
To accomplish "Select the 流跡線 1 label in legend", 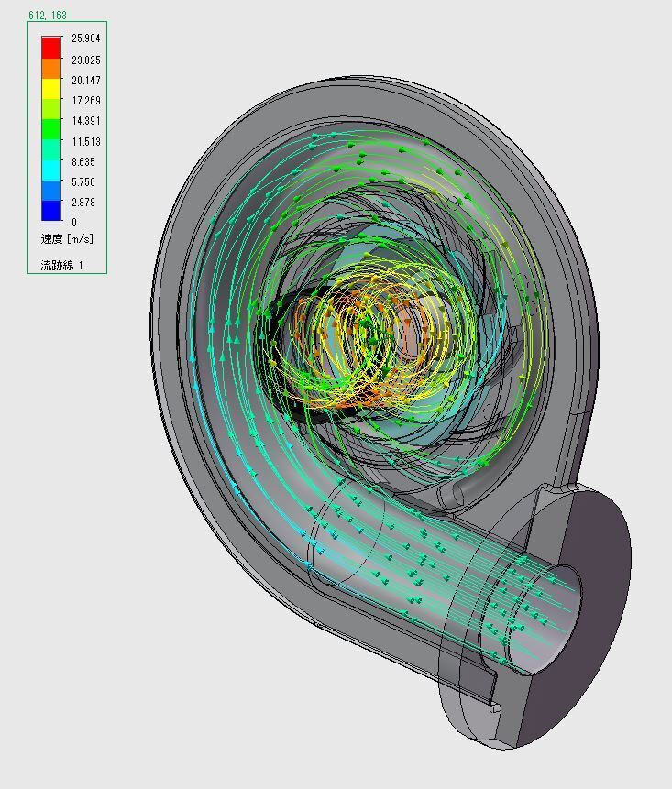I will 61,266.
